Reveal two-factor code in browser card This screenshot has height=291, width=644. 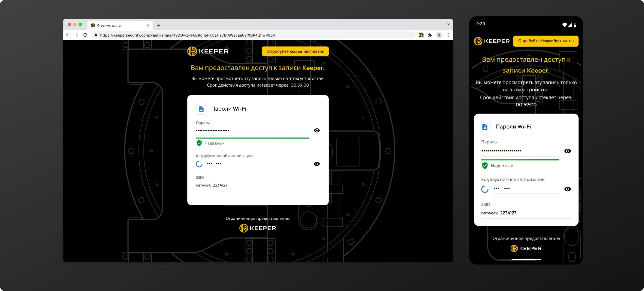point(317,164)
